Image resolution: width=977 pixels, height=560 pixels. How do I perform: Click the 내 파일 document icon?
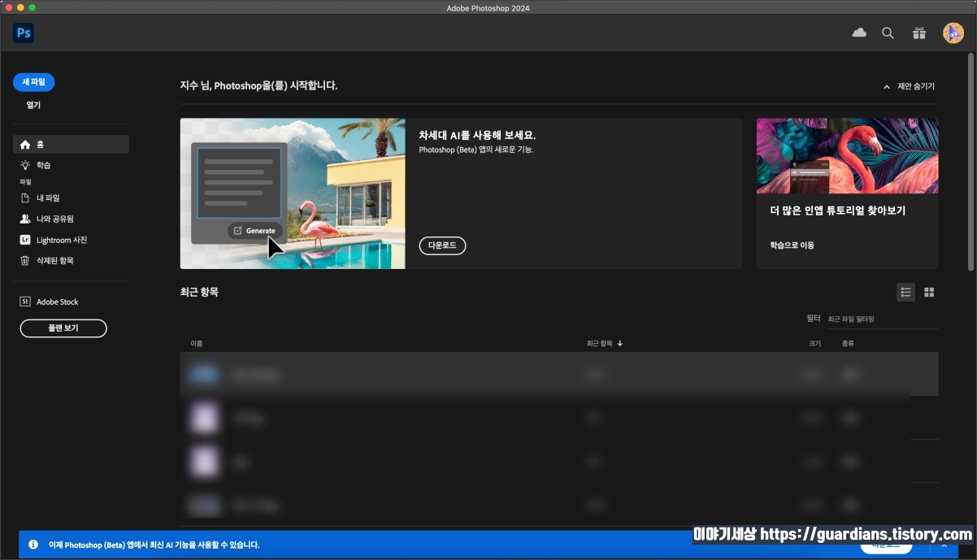pyautogui.click(x=25, y=198)
